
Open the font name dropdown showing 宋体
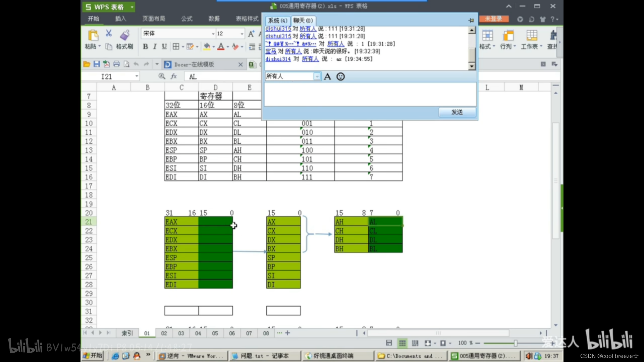(213, 34)
